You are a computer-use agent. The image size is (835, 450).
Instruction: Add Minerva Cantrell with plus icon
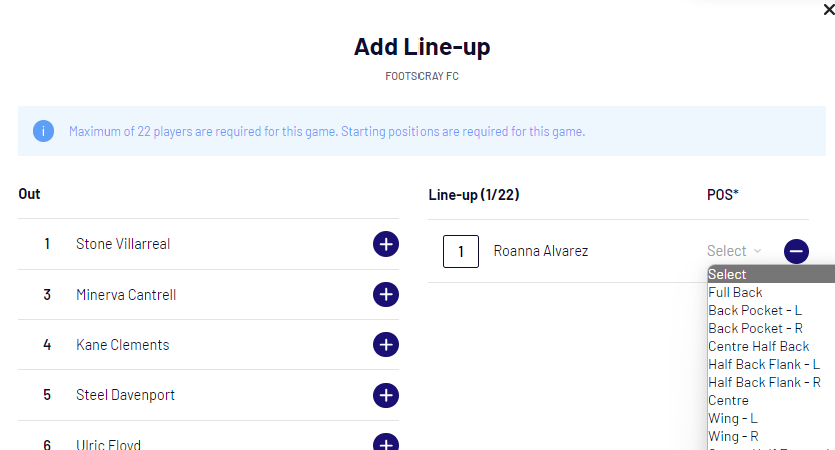[x=386, y=295]
